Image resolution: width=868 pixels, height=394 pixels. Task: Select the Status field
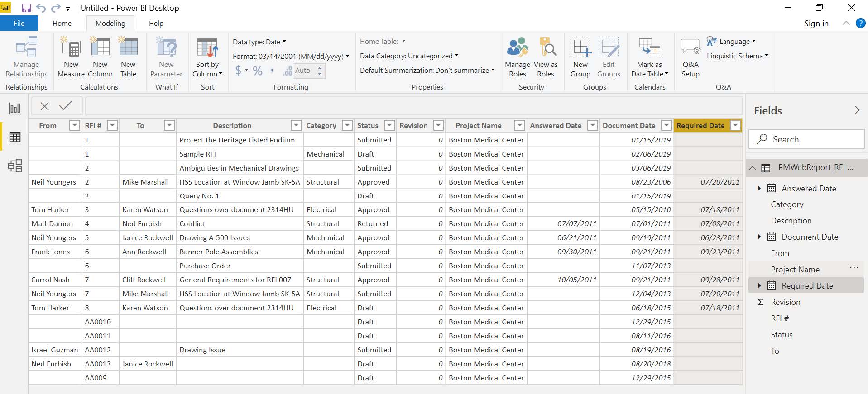782,335
